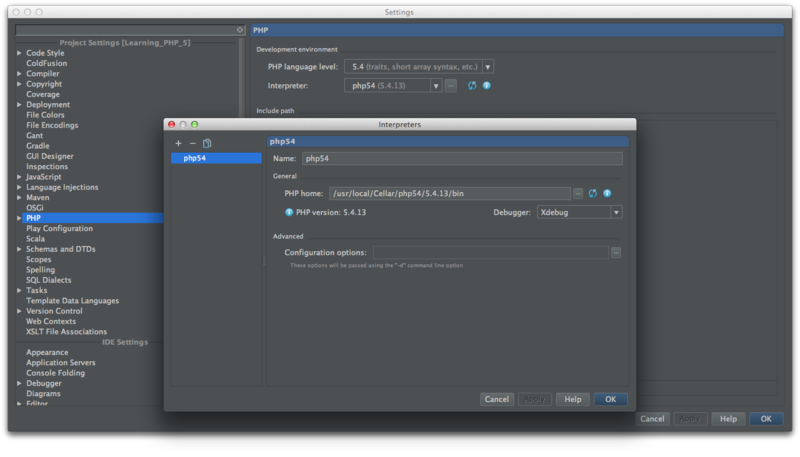Select OSGi settings item
Image resolution: width=800 pixels, height=457 pixels.
click(x=35, y=208)
